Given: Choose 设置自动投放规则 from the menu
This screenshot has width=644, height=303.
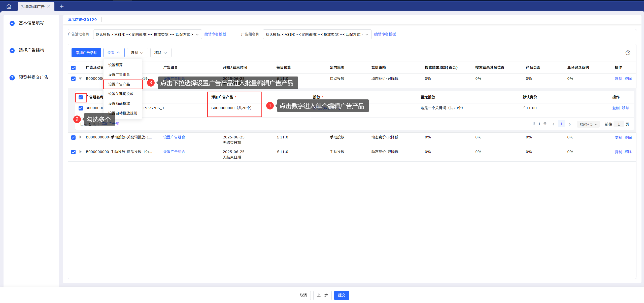Looking at the screenshot, I should coord(123,113).
